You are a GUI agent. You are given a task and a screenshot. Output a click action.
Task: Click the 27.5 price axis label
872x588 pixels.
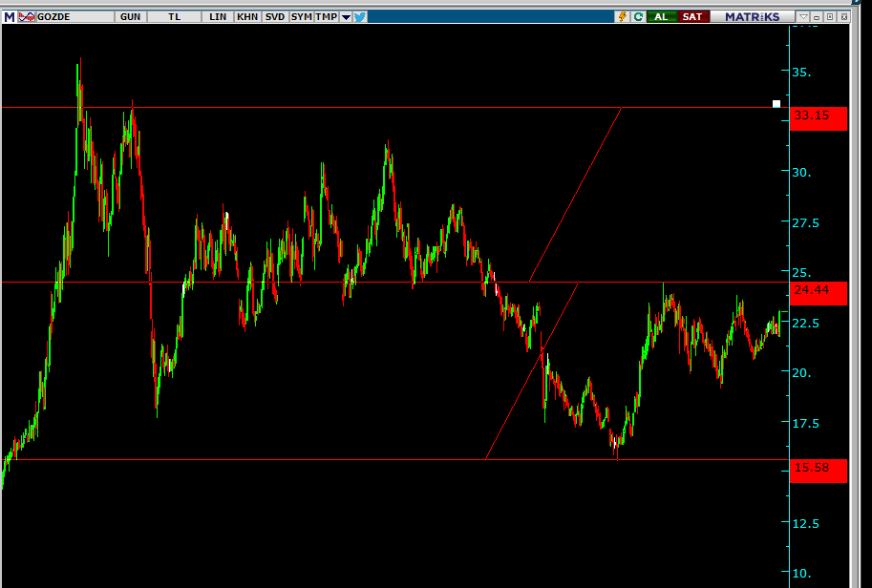tap(805, 222)
